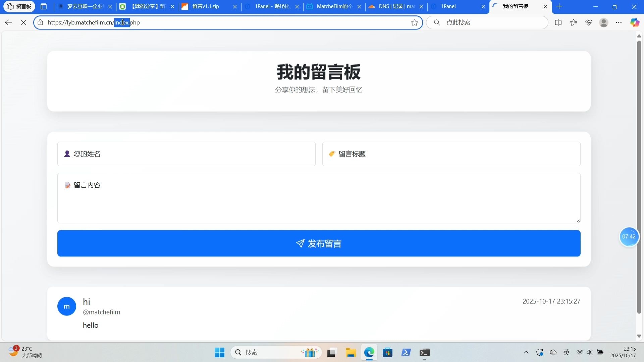Image resolution: width=644 pixels, height=362 pixels.
Task: Click the @matchefilm username
Action: (x=102, y=312)
